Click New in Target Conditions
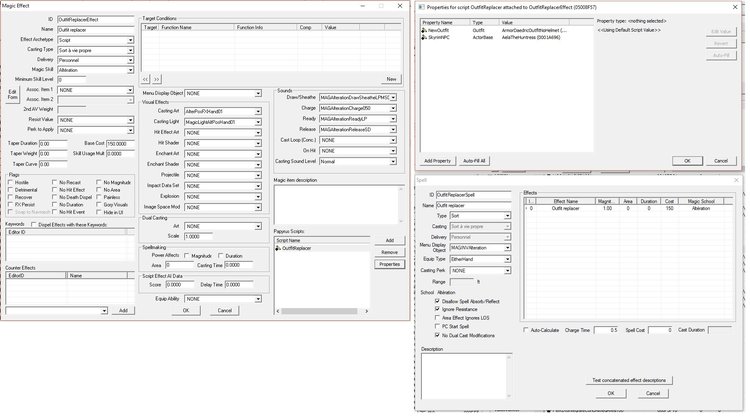The width and height of the screenshot is (750, 416). (x=391, y=79)
